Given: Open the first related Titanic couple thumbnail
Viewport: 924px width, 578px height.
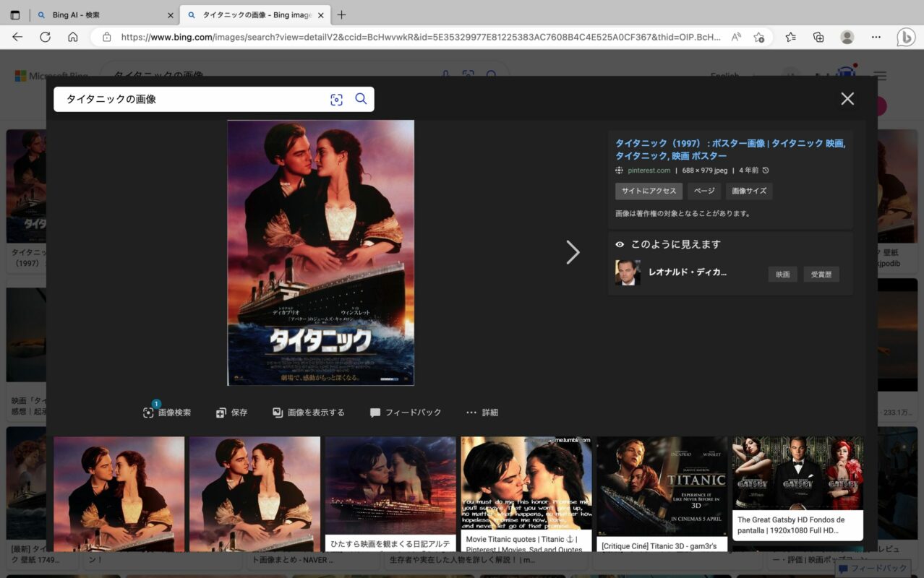Looking at the screenshot, I should point(119,494).
